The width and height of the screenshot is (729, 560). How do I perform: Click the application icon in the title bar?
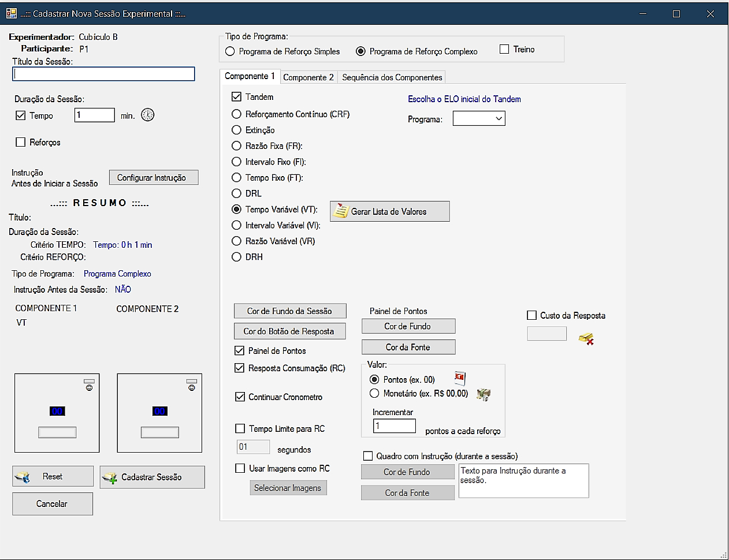click(12, 13)
